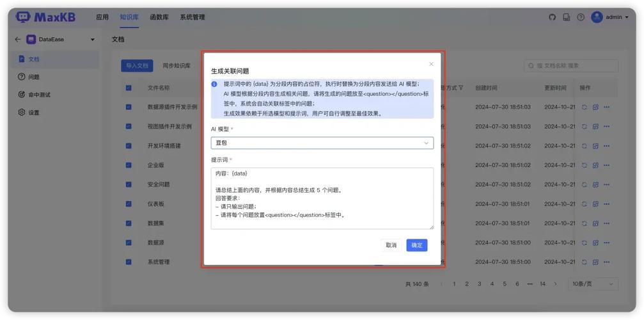Expand more pages via the ellipsis
644x320 pixels.
coord(530,284)
